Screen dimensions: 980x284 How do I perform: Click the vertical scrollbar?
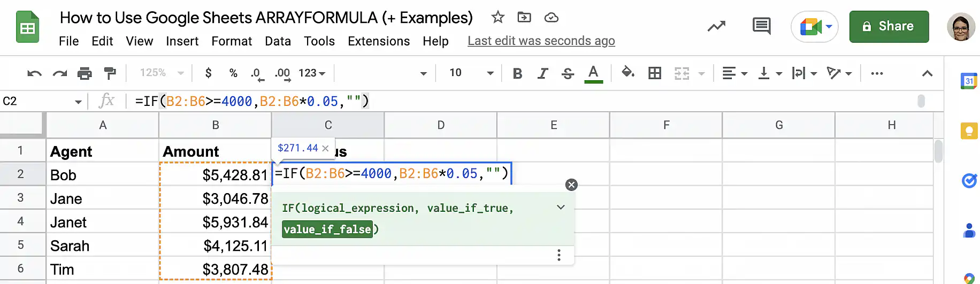[x=938, y=151]
